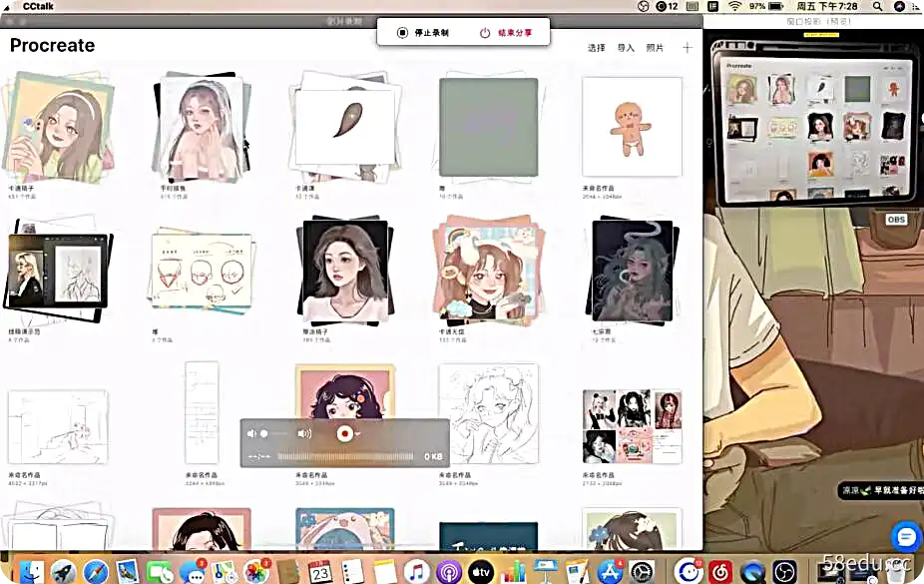Open Messages from the dock
The width and height of the screenshot is (924, 584).
pos(193,571)
